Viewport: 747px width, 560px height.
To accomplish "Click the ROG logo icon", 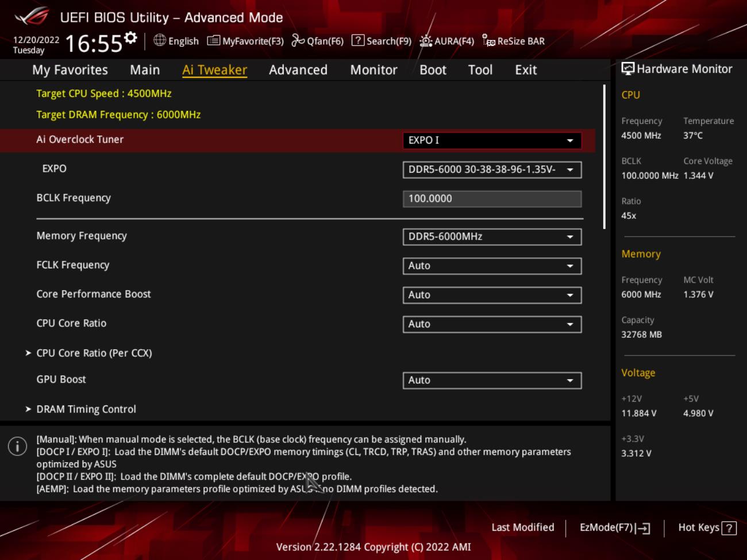I will pyautogui.click(x=32, y=16).
